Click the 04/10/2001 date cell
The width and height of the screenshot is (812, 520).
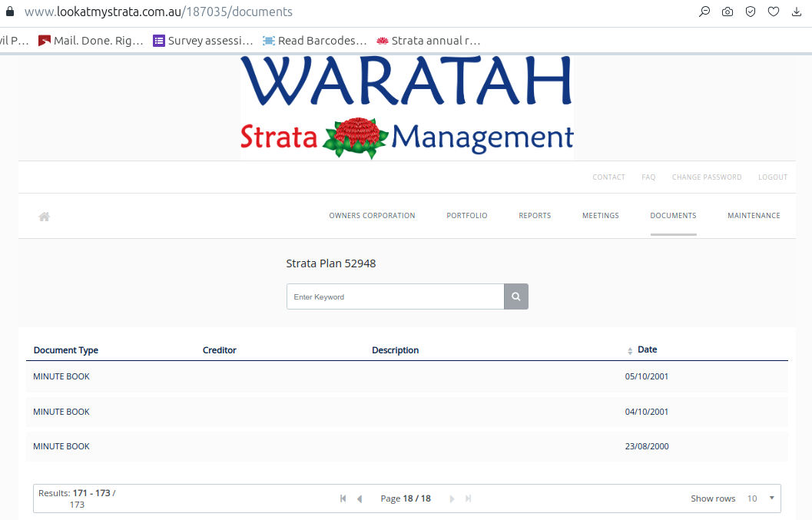[x=646, y=412]
